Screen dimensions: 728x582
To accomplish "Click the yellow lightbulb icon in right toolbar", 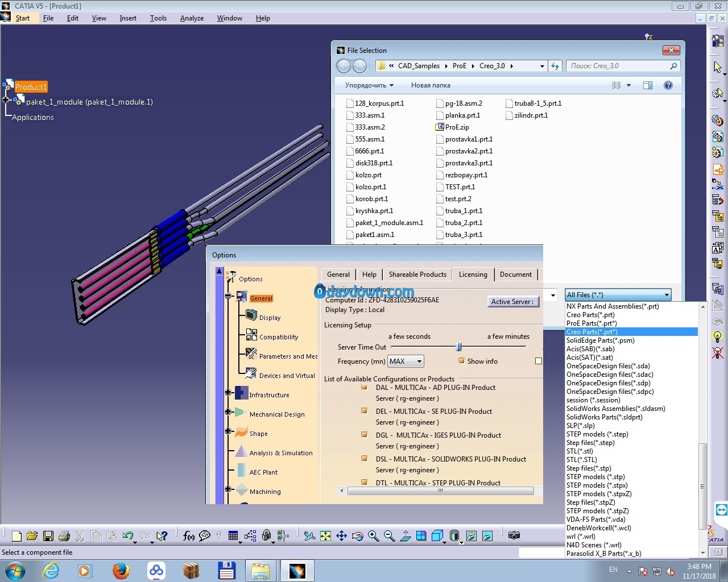I will [718, 336].
